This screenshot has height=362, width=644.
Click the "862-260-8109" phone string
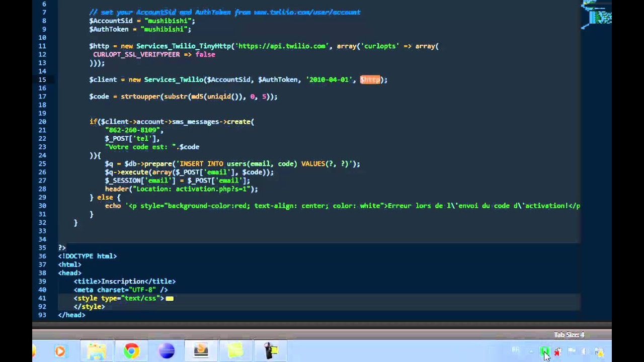(132, 130)
